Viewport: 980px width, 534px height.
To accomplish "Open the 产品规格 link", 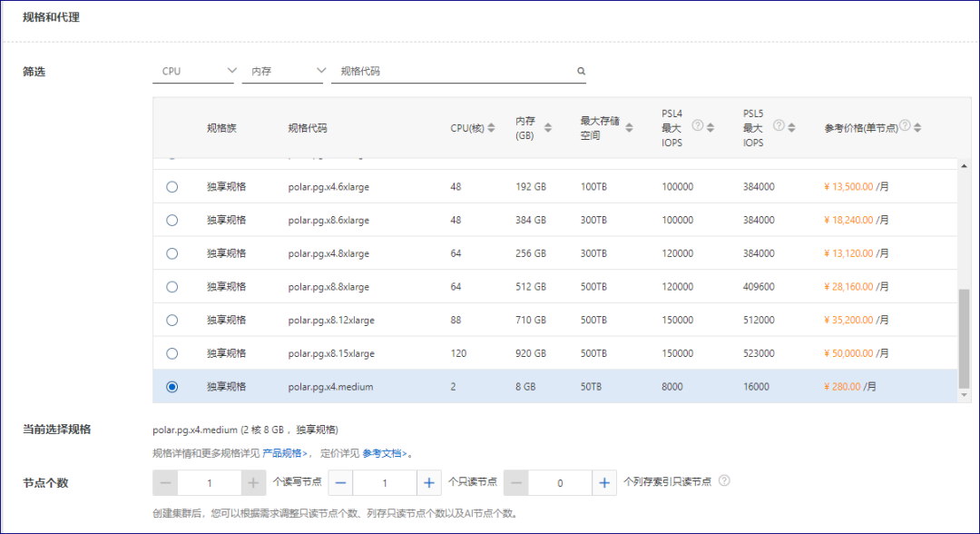I will 284,452.
